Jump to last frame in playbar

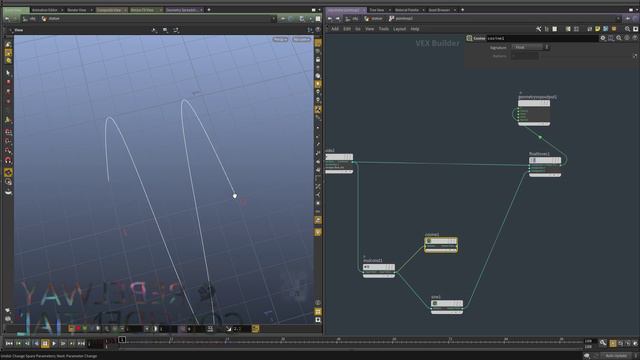[81, 344]
